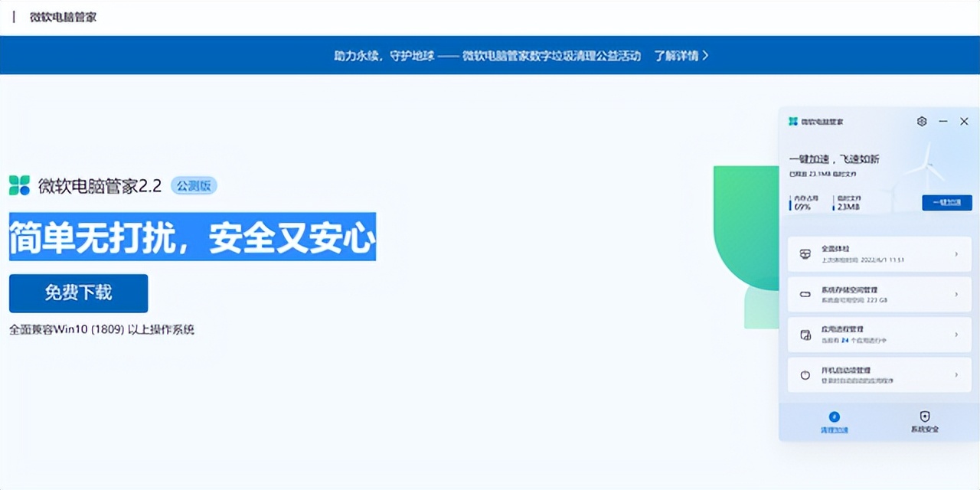The width and height of the screenshot is (980, 490).
Task: Click the 微软电脑管家2.2 logo on the page
Action: tap(21, 185)
